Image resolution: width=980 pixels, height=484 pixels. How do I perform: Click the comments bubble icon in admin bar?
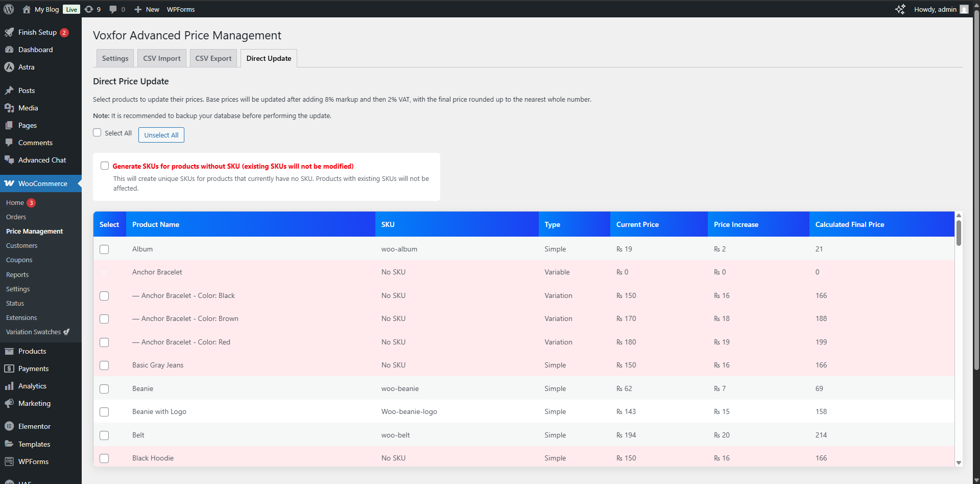tap(113, 9)
